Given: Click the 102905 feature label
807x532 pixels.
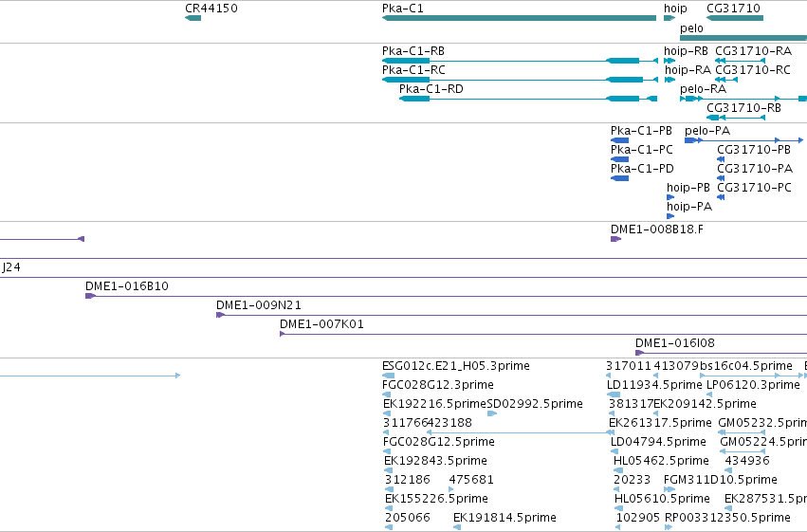Looking at the screenshot, I should (638, 518).
